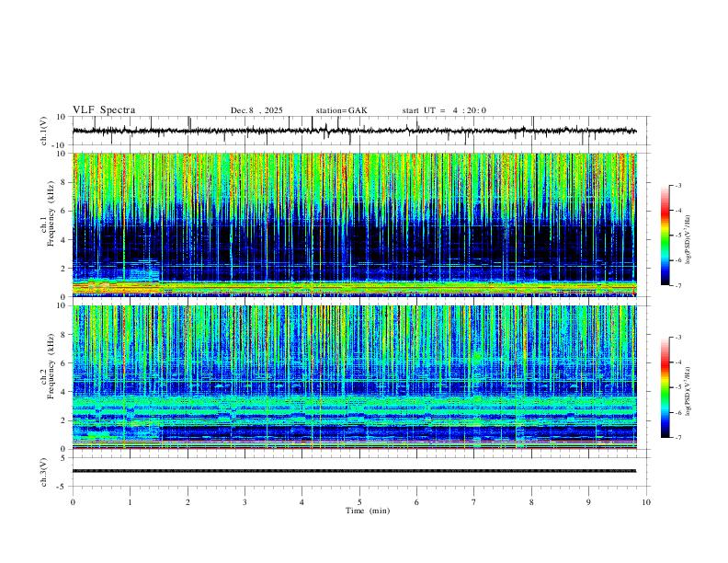Click the time axis tick label "9"
This screenshot has height=563, width=728.
[588, 502]
